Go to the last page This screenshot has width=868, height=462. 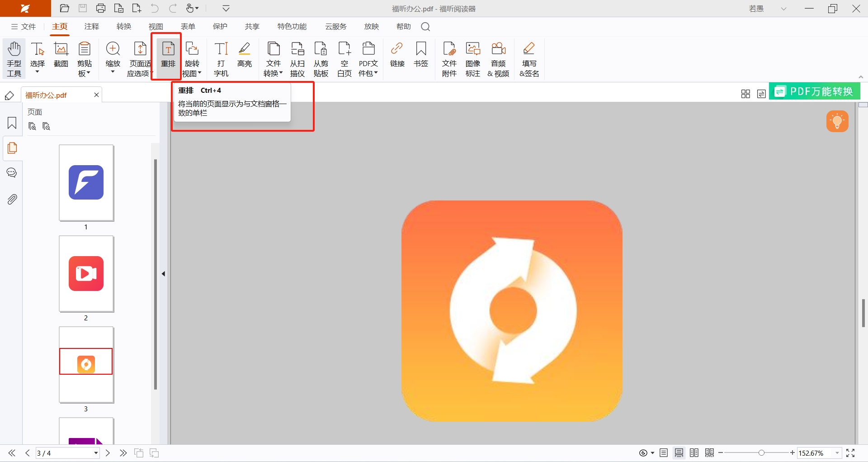click(123, 453)
